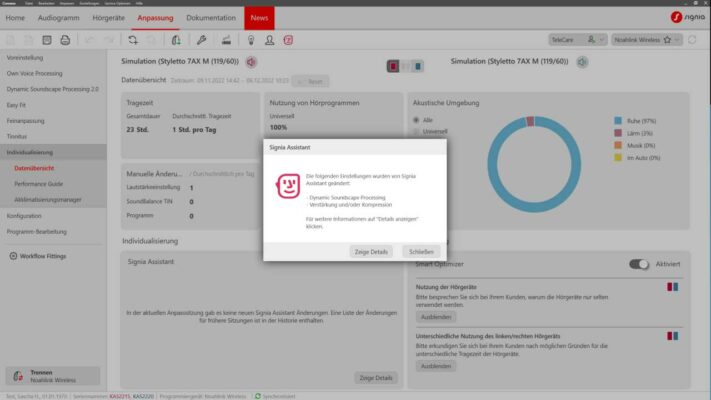Click the green 'Synchronisiert' status bar icon
The width and height of the screenshot is (711, 400).
pyautogui.click(x=258, y=396)
